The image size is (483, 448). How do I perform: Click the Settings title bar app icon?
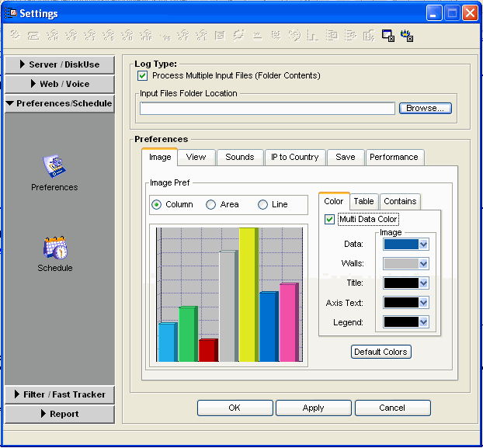coord(10,13)
